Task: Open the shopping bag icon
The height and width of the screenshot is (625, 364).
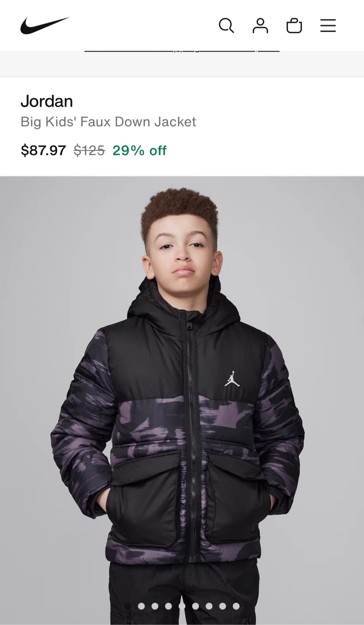Action: pyautogui.click(x=294, y=26)
